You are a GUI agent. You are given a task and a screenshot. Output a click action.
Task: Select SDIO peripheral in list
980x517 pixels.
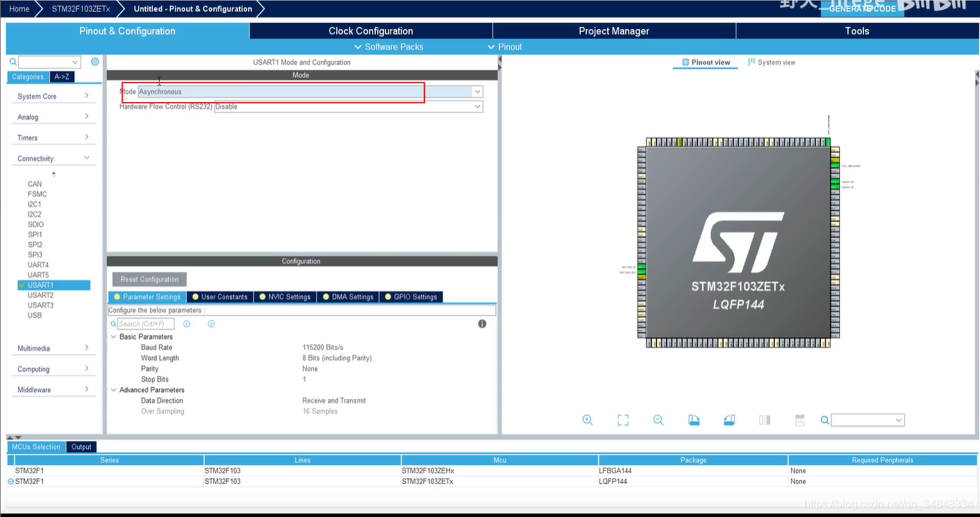coord(35,225)
